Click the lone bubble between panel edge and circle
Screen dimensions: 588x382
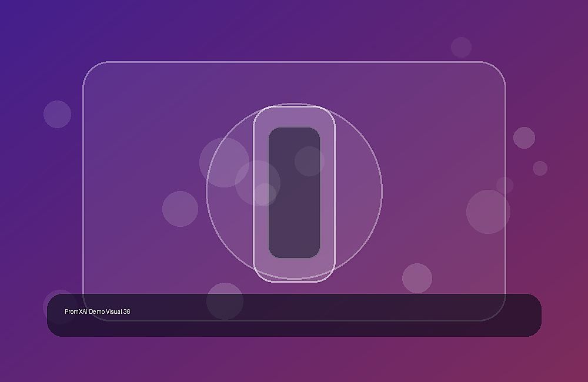[x=181, y=209]
